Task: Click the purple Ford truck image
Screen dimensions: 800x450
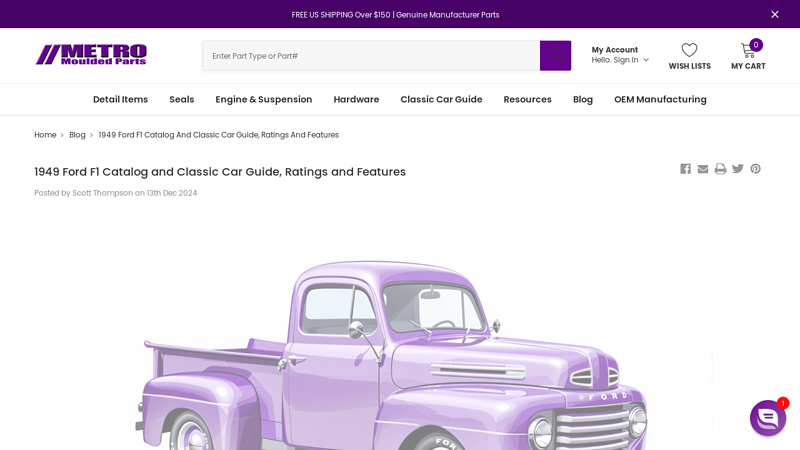Action: [399, 334]
